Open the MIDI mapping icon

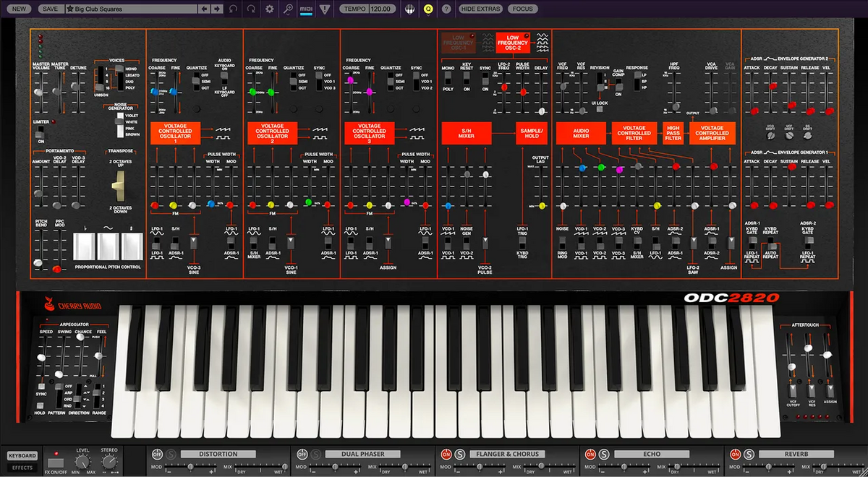306,9
